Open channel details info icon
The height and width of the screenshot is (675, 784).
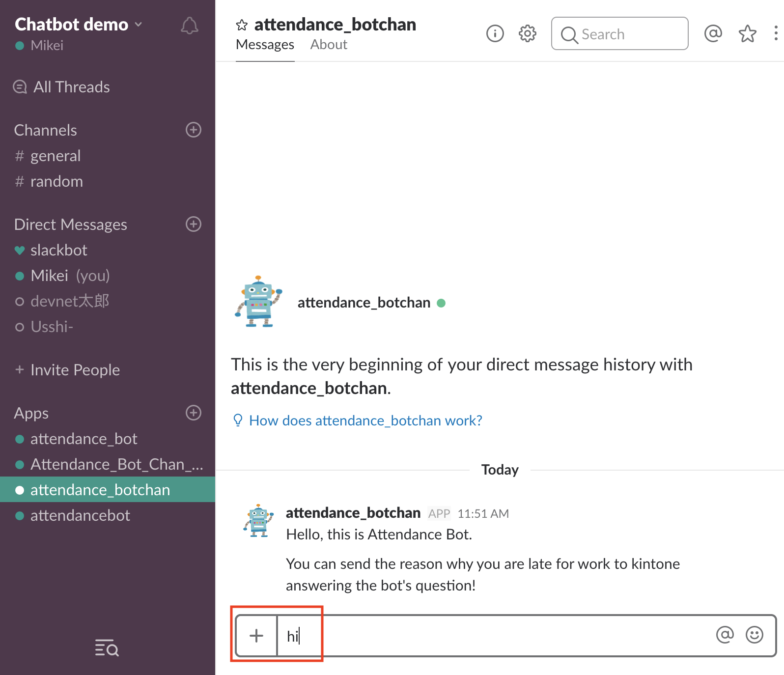point(495,34)
